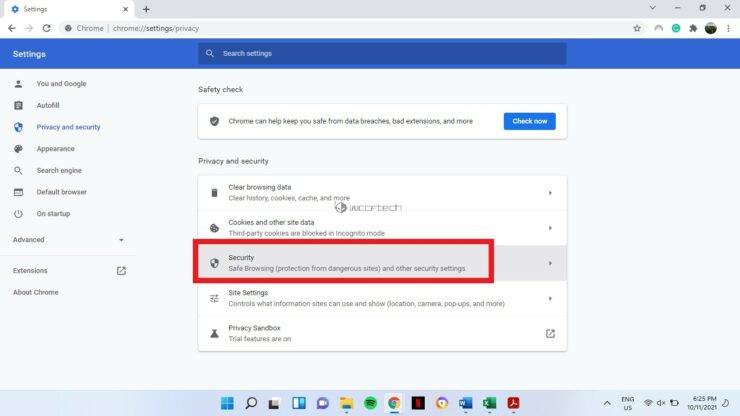Click the trash icon beside Clear browsing data
740x416 pixels.
[x=214, y=193]
